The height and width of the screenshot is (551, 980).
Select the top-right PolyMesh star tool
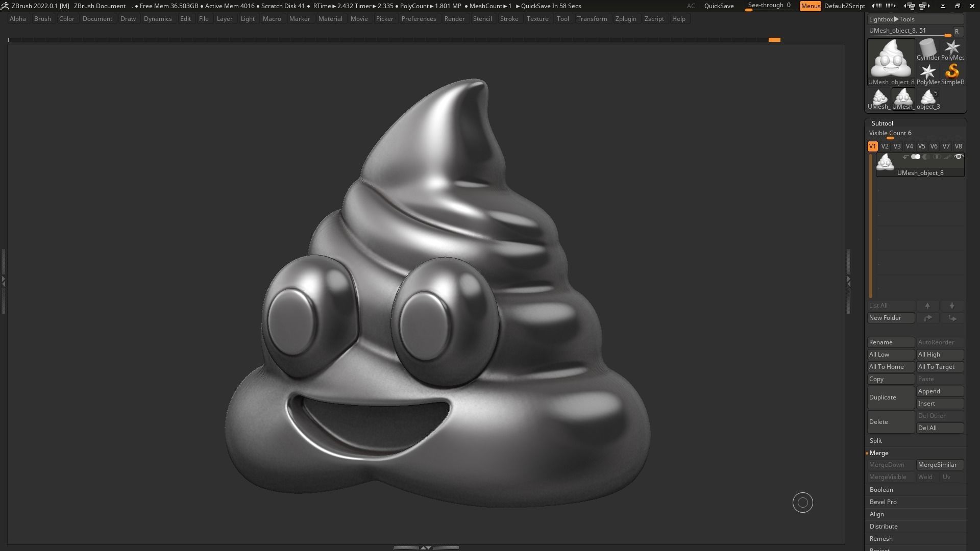coord(952,49)
